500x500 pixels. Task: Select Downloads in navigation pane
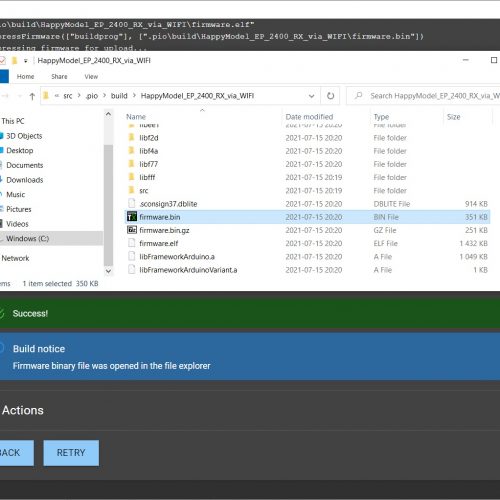point(25,180)
